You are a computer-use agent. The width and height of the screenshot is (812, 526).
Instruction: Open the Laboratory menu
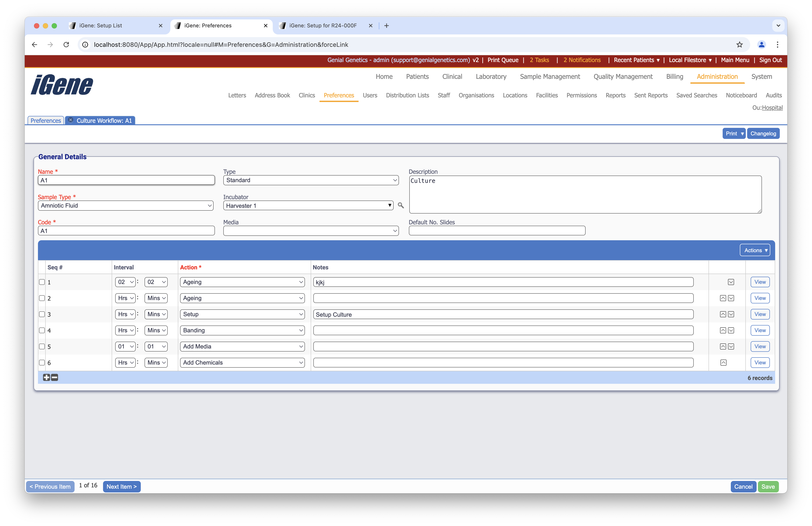[x=491, y=76]
